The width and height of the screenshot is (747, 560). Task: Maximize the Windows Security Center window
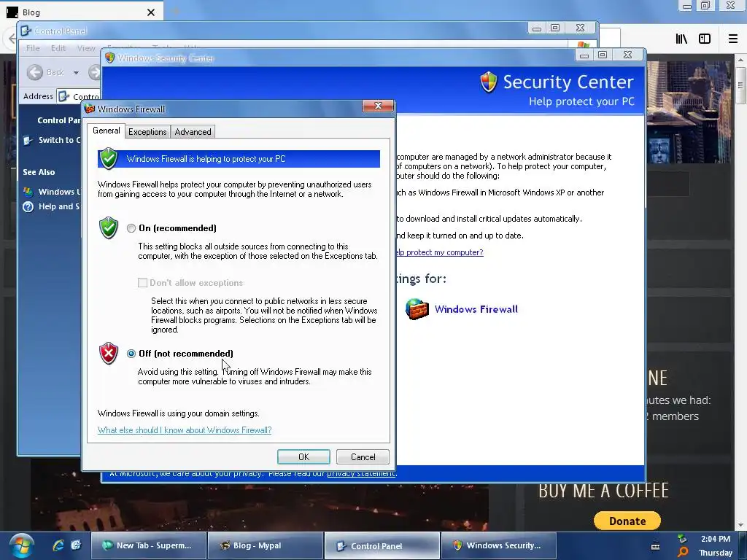click(x=602, y=55)
